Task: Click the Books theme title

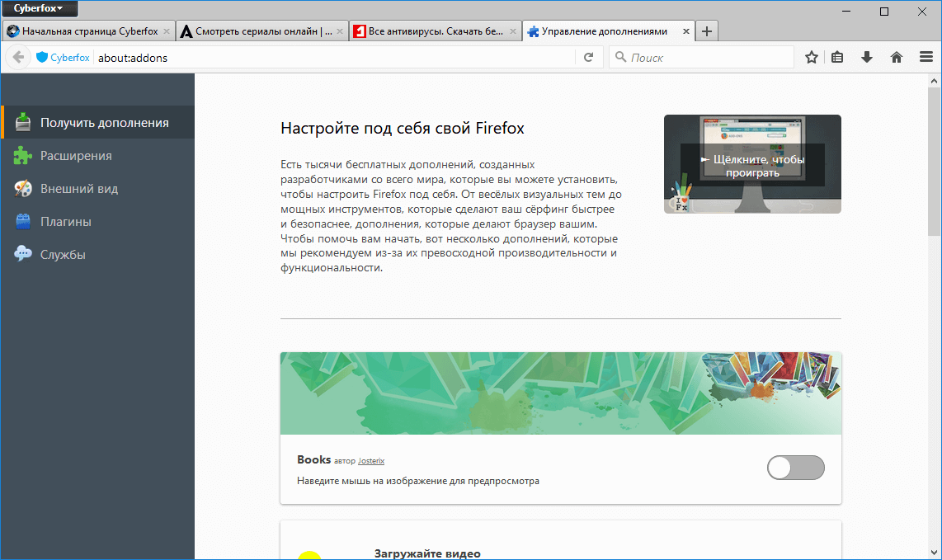Action: click(313, 459)
